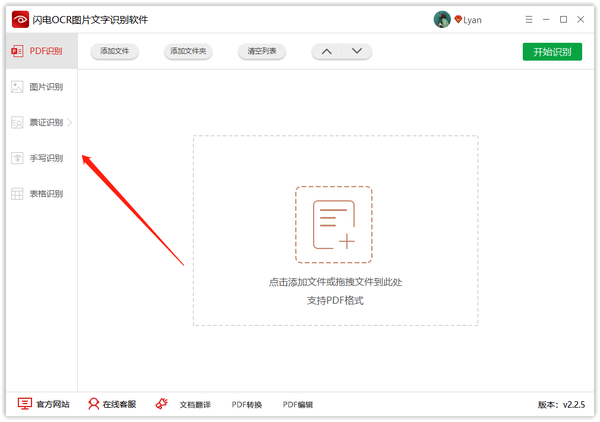Viewport: 600px width, 422px height.
Task: Open 在线客服 support link
Action: pos(119,404)
